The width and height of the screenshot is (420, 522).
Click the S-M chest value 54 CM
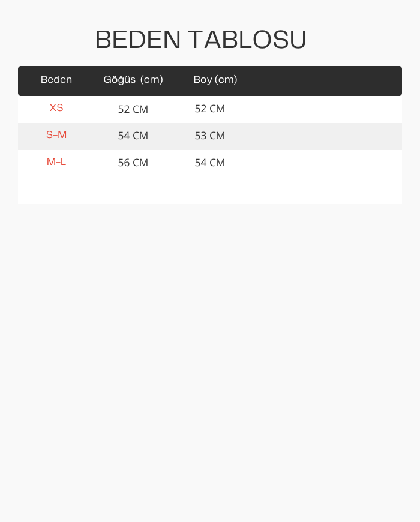[x=133, y=136]
